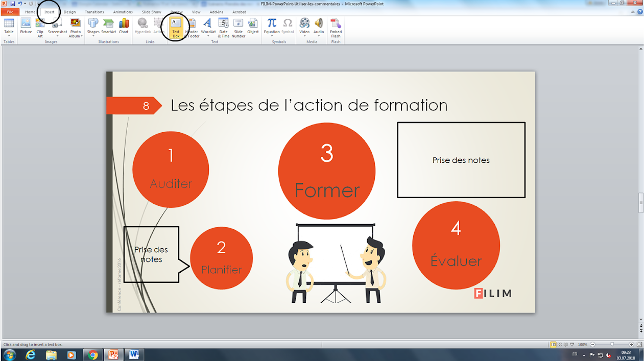Click the Picture icon in Images group
Screen dimensions: 644x361
click(x=26, y=25)
